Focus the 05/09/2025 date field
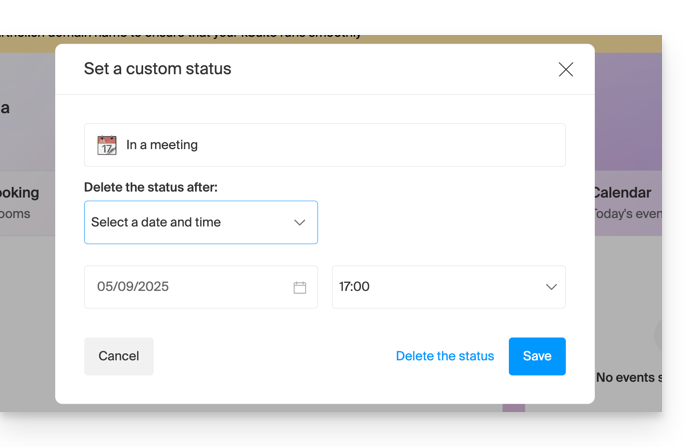Image resolution: width=697 pixels, height=447 pixels. [201, 287]
